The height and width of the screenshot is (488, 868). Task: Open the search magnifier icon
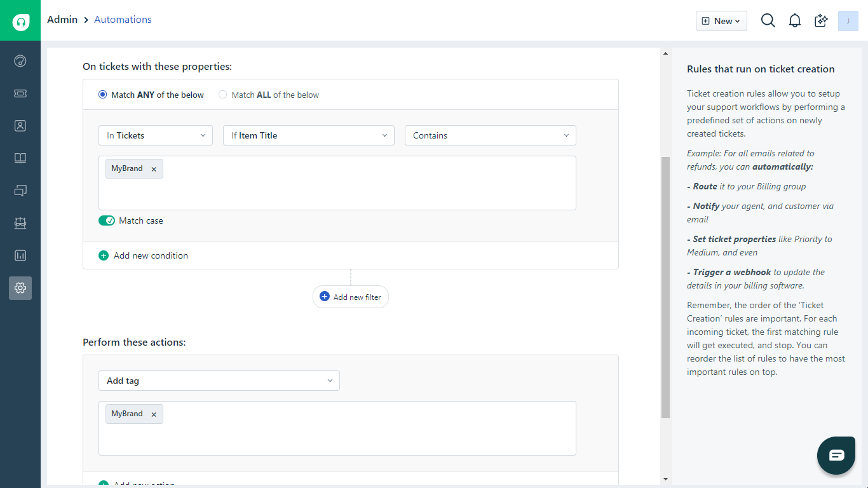(x=768, y=21)
